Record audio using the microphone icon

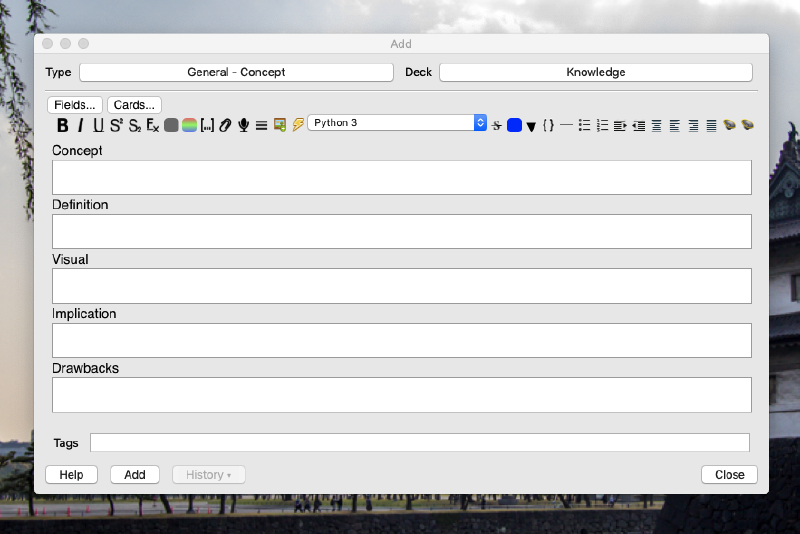(x=243, y=125)
